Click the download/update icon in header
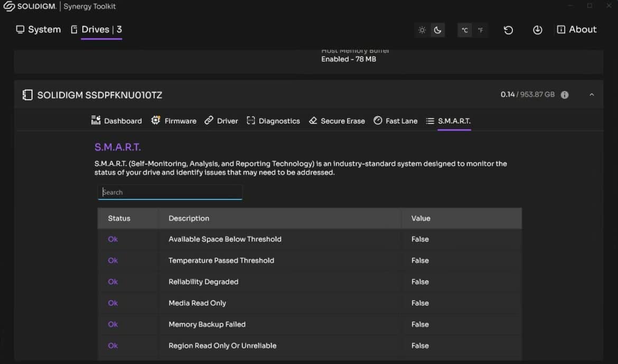 click(538, 30)
